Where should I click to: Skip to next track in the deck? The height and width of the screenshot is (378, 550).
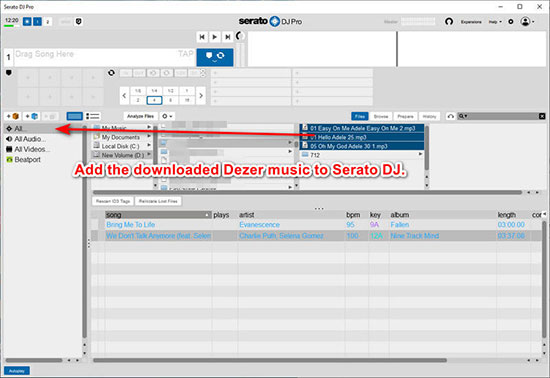228,36
